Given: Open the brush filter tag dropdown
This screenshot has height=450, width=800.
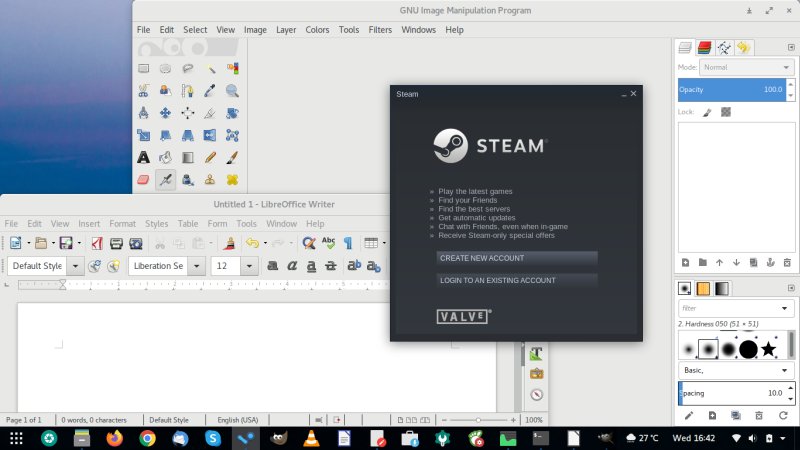Looking at the screenshot, I should click(784, 308).
